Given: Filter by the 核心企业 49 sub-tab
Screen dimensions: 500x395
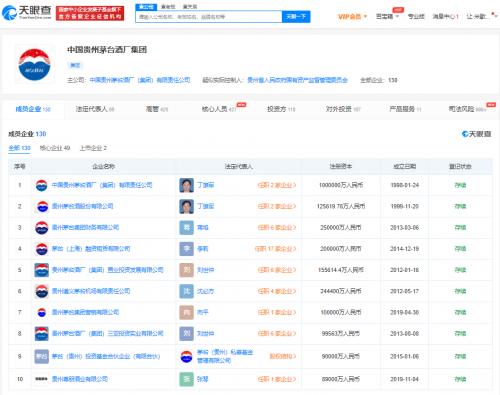Looking at the screenshot, I should pos(55,148).
